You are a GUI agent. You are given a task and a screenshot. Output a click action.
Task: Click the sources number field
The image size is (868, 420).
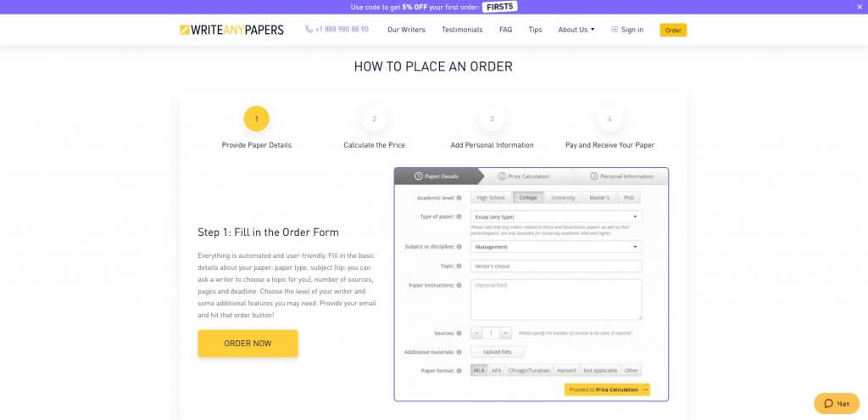(x=492, y=333)
